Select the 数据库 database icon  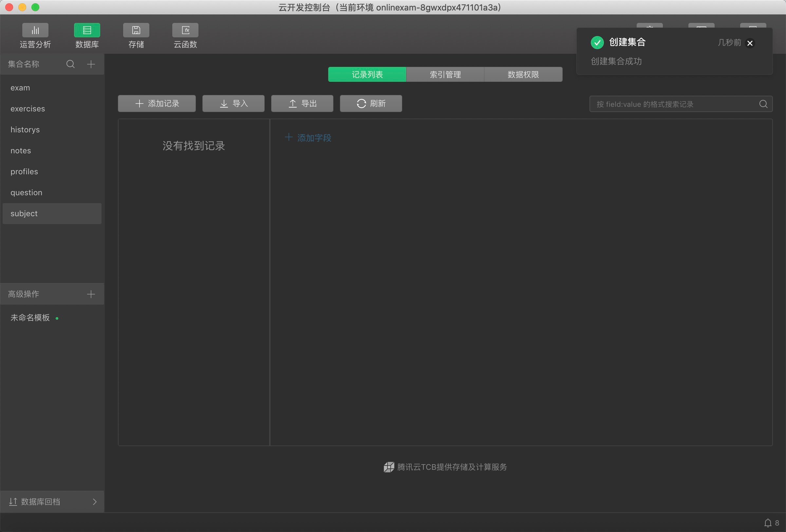pyautogui.click(x=87, y=30)
